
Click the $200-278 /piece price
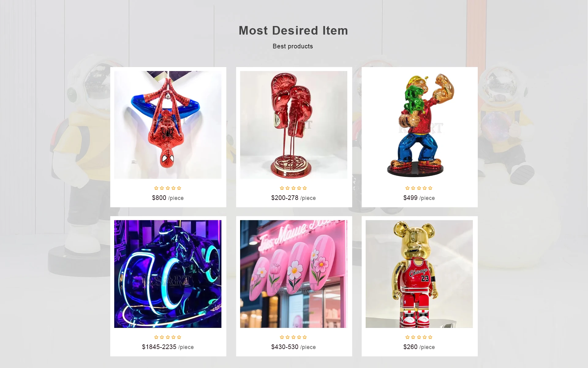[293, 198]
